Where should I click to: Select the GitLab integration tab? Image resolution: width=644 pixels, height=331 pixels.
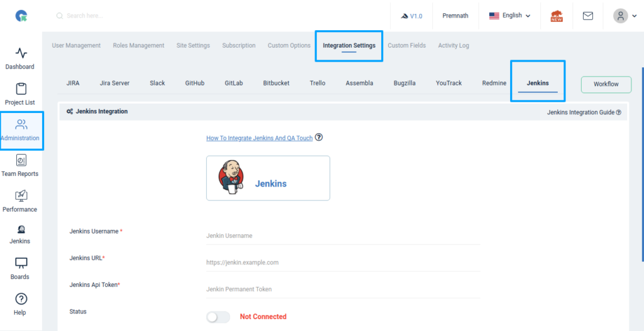tap(234, 83)
